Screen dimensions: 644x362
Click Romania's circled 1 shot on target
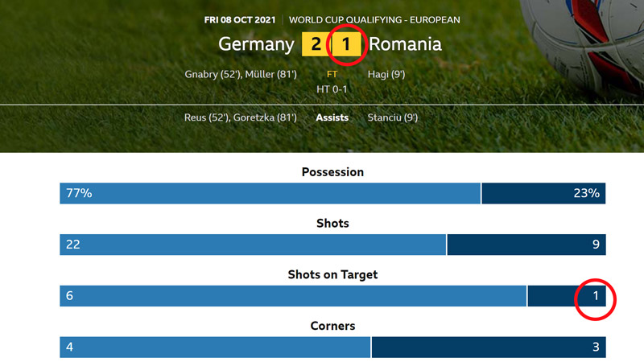point(596,296)
